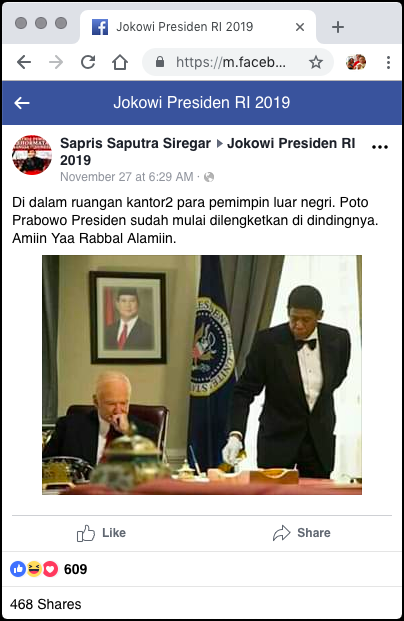Open the Chrome three-dot menu
This screenshot has height=621, width=404.
389,62
